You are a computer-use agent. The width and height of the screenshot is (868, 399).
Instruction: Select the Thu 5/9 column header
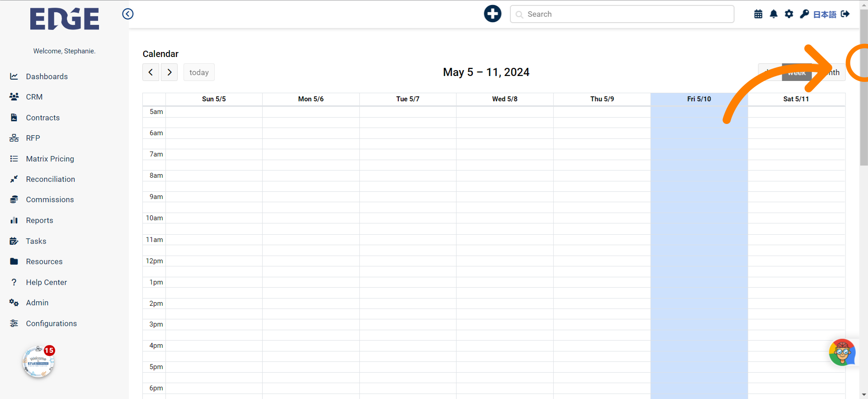pos(602,99)
